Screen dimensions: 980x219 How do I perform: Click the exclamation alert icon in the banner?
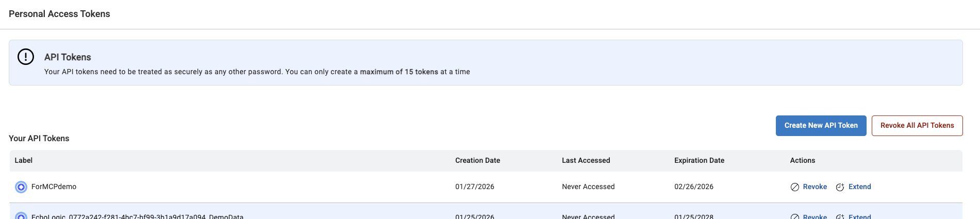(x=26, y=57)
